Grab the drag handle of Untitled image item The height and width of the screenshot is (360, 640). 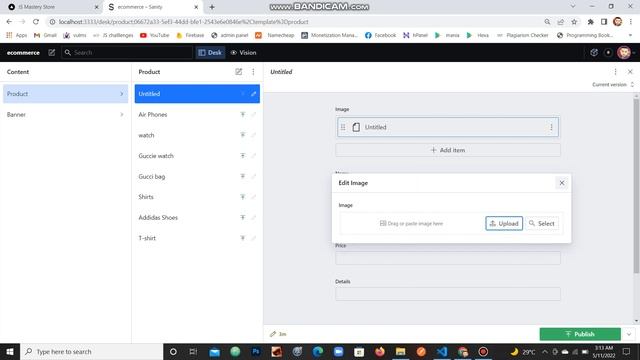[343, 127]
